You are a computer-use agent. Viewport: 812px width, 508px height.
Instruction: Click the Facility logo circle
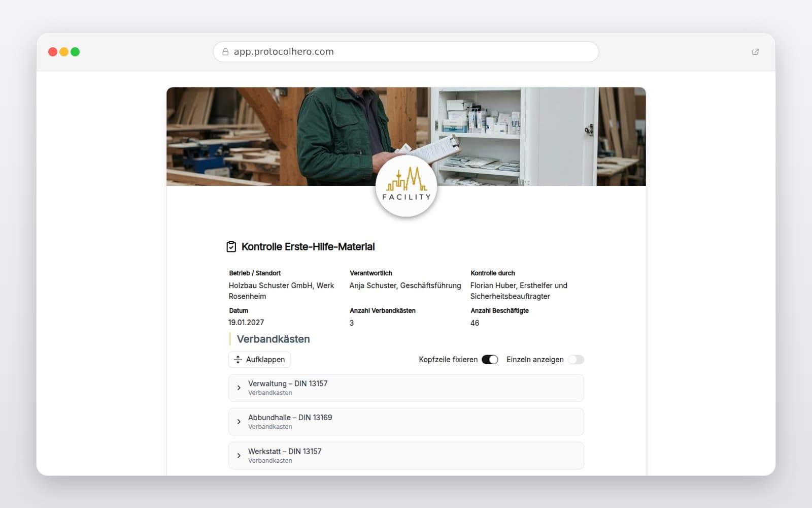click(406, 186)
